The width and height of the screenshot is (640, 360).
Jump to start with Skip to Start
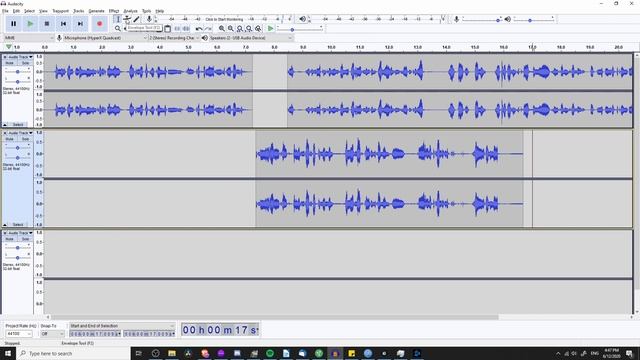(x=63, y=24)
